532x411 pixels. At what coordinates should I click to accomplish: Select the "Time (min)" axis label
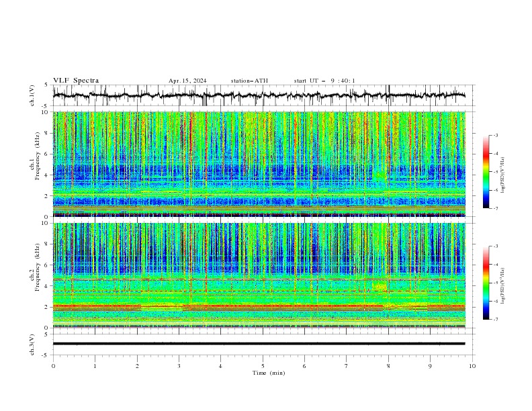(269, 373)
